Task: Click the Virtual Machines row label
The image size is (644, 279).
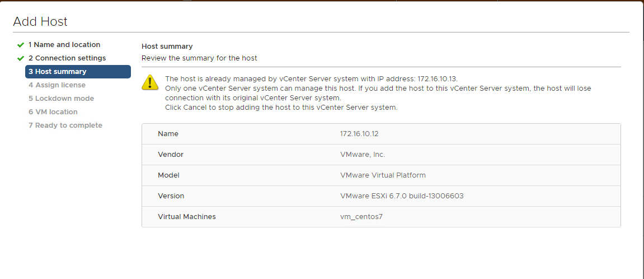Action: tap(187, 216)
